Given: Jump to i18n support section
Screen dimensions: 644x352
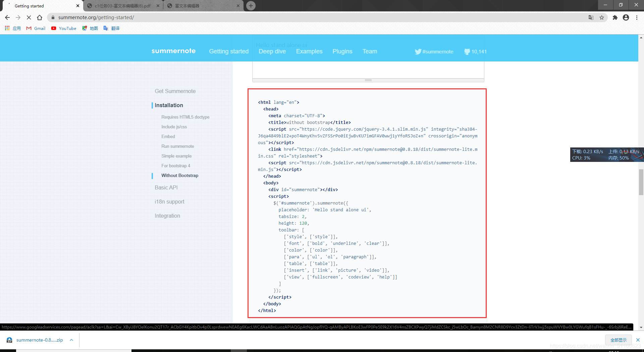Looking at the screenshot, I should (x=169, y=202).
